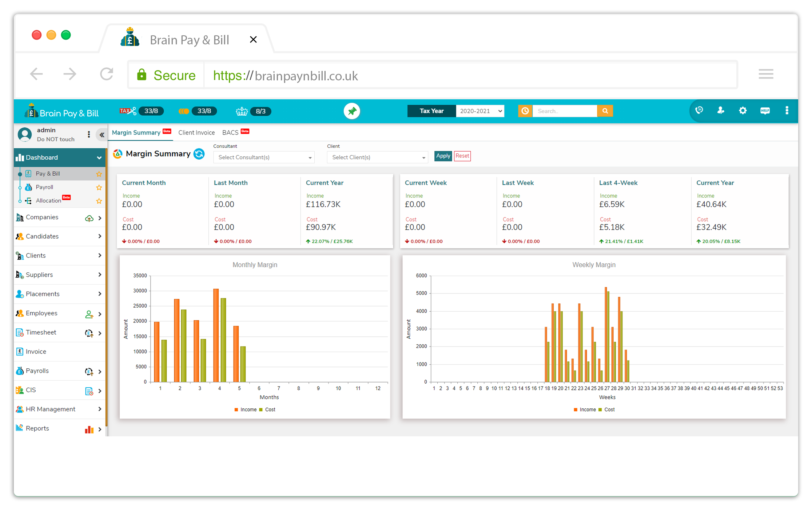Image resolution: width=812 pixels, height=512 pixels.
Task: Click the admin user avatar
Action: tap(25, 135)
